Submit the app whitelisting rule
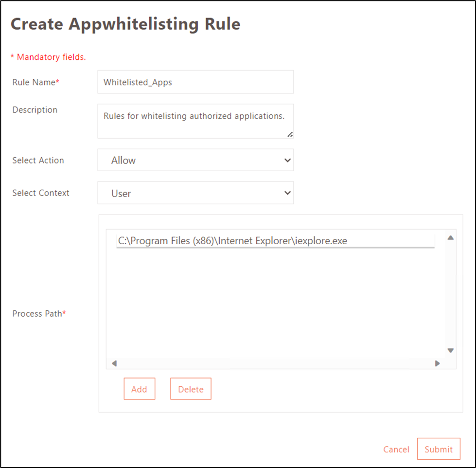This screenshot has width=476, height=468. pyautogui.click(x=438, y=450)
